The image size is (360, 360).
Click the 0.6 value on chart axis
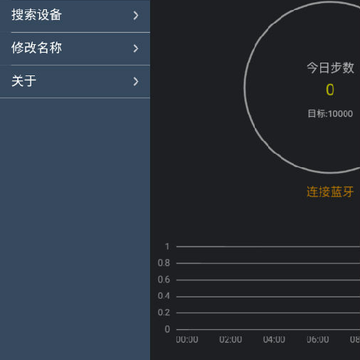164,280
